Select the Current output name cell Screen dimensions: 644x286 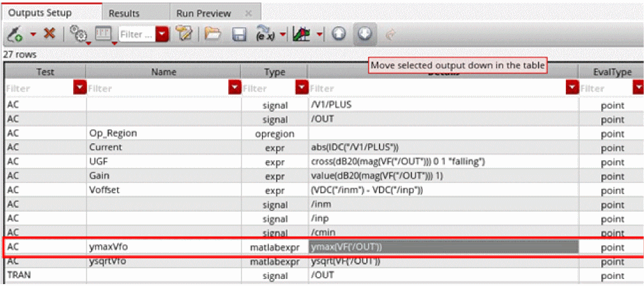tap(163, 147)
